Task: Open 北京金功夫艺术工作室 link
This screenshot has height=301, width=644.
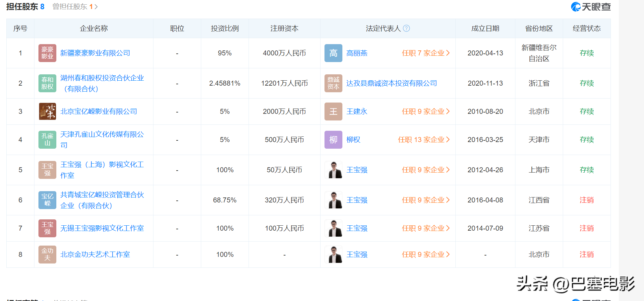Action: pos(95,255)
